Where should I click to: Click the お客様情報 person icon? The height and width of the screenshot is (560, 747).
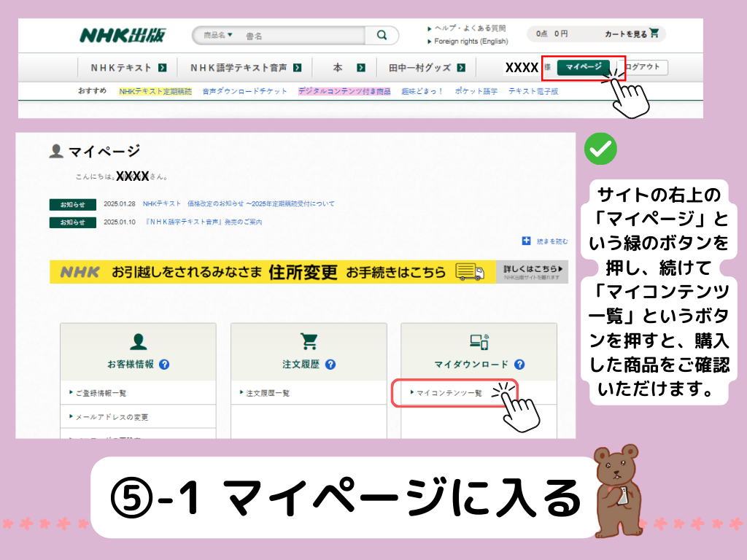point(138,341)
